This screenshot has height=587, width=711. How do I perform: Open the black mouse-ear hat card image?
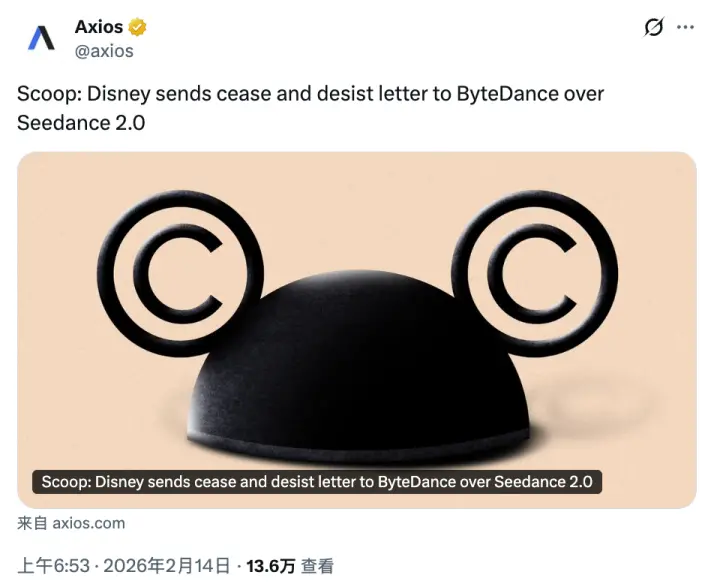[x=357, y=330]
